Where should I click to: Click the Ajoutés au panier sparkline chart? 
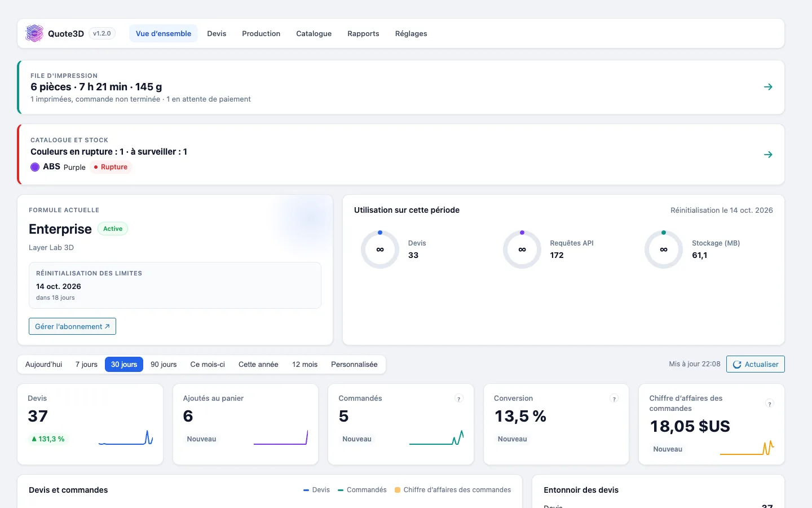281,437
